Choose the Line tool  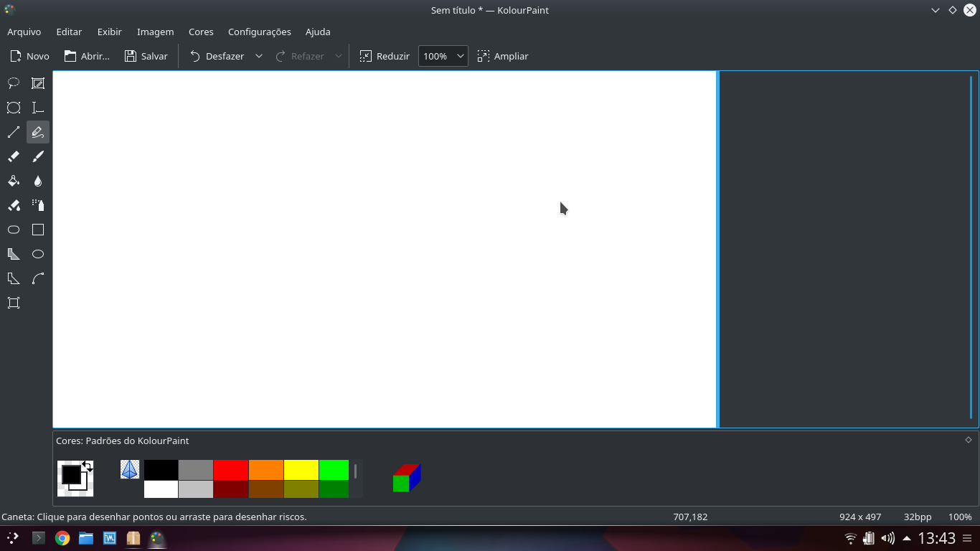pyautogui.click(x=13, y=132)
